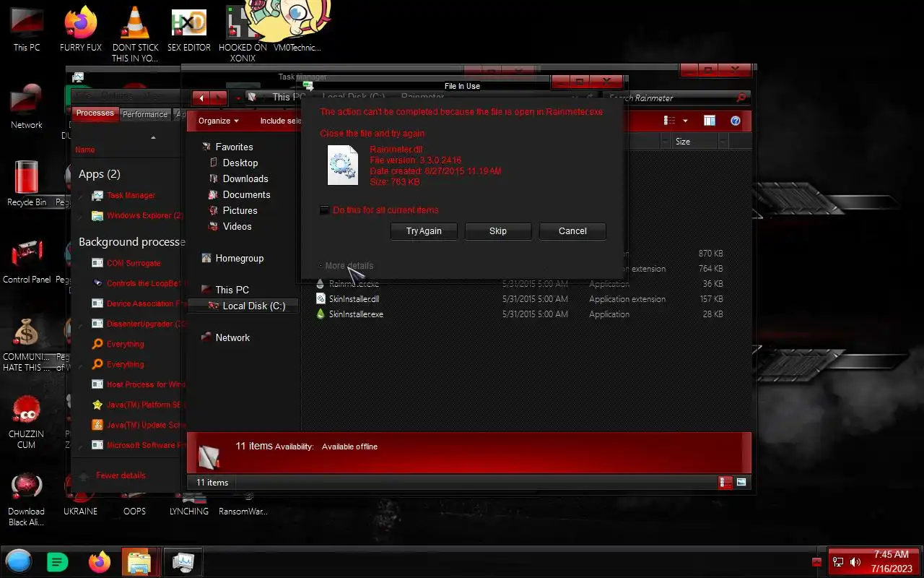The image size is (924, 578).
Task: Open the view options dropdown arrow
Action: pos(685,121)
